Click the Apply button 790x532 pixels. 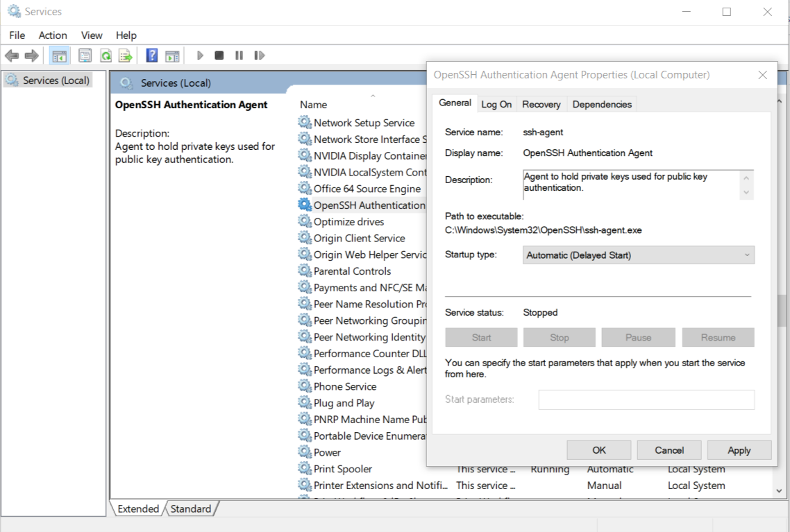739,449
